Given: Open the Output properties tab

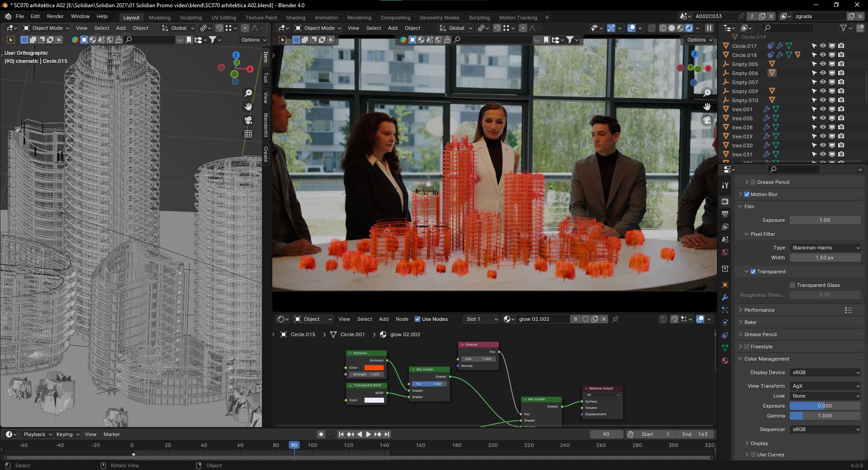Looking at the screenshot, I should [x=725, y=214].
